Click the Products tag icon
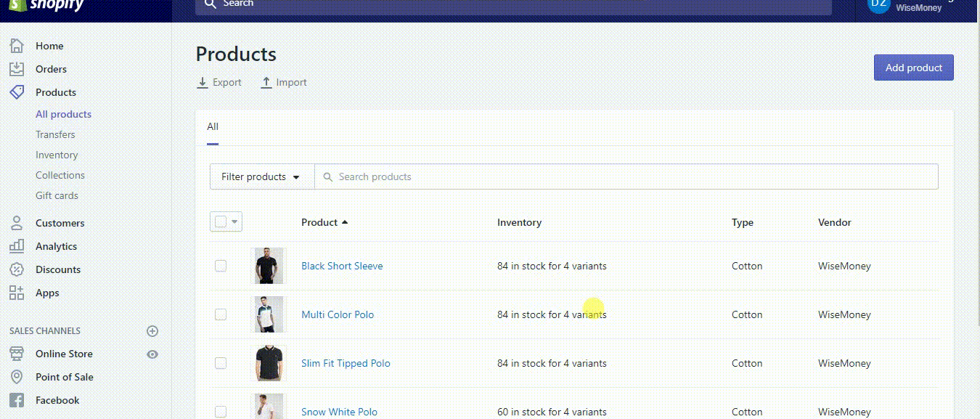The image size is (980, 419). pos(17,92)
